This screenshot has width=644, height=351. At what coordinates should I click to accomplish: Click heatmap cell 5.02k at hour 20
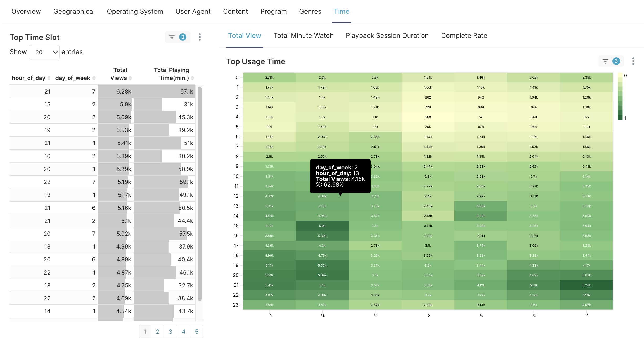click(x=586, y=275)
